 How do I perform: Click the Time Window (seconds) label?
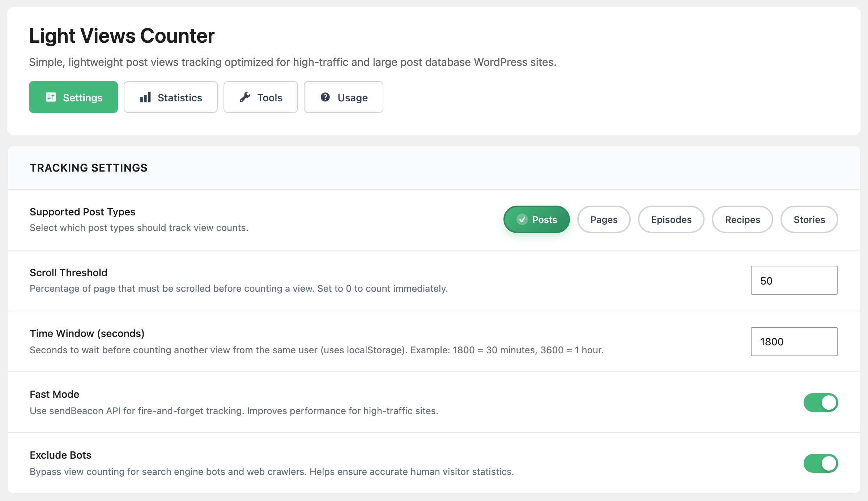pos(87,333)
